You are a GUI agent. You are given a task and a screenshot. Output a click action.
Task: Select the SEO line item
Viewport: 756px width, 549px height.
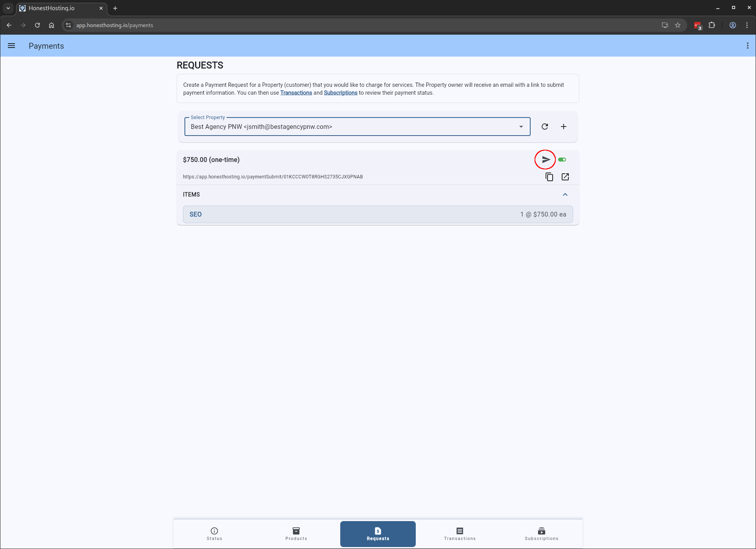point(378,214)
